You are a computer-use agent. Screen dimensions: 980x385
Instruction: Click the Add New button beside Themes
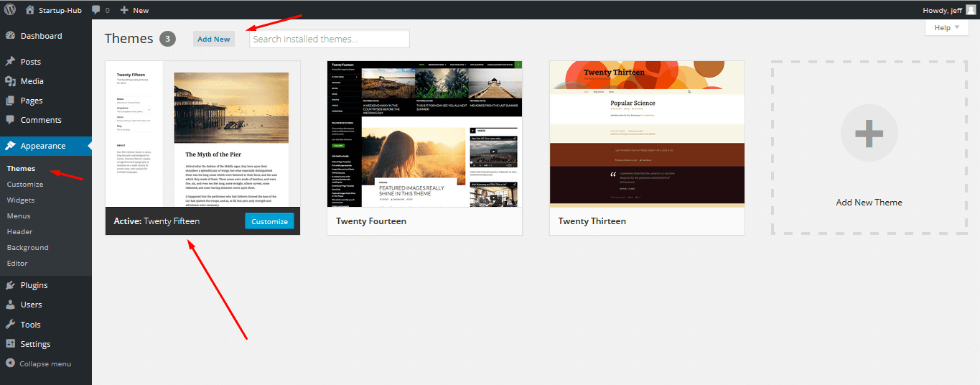click(214, 39)
